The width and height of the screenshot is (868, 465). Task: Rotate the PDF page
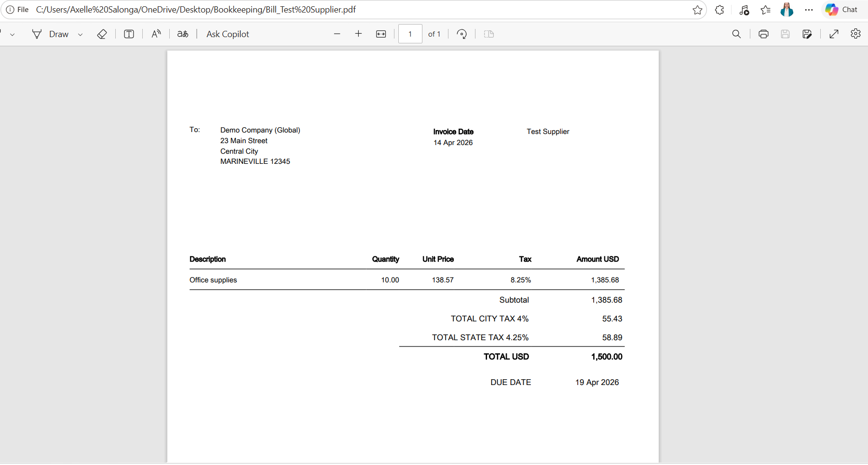tap(461, 34)
